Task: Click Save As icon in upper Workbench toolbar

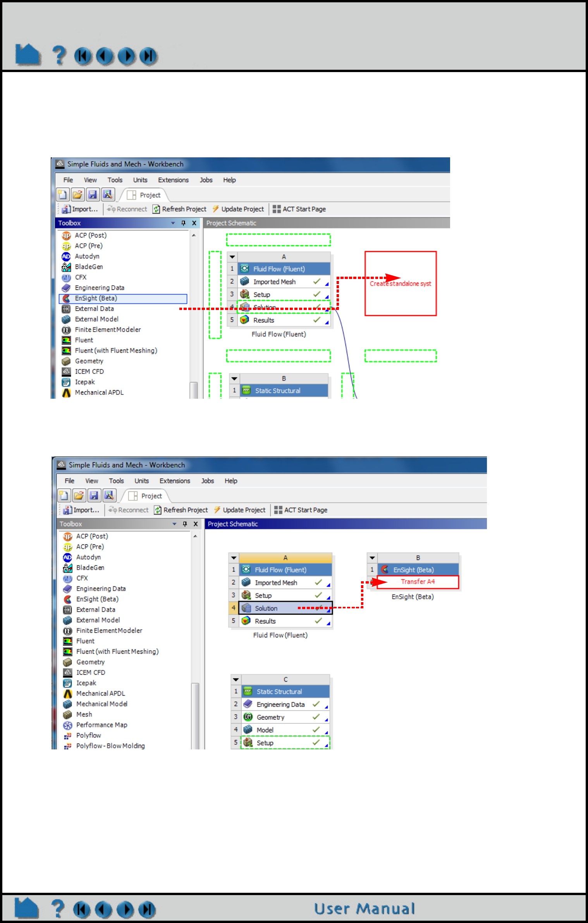Action: [x=108, y=195]
